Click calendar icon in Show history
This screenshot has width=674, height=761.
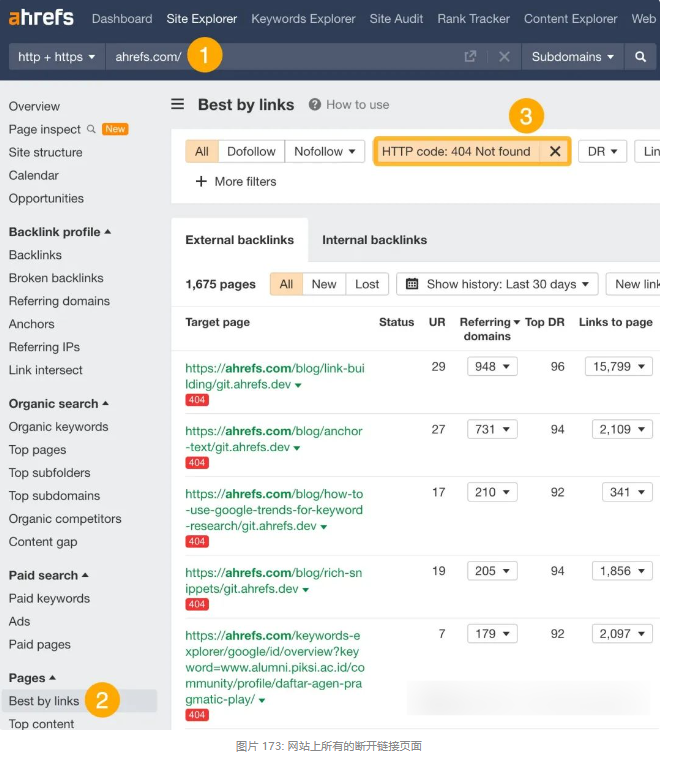[x=411, y=284]
